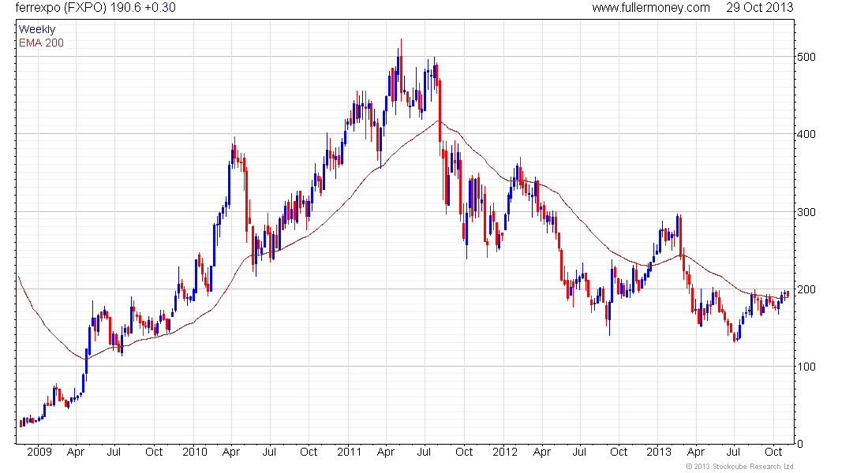Click the Apr label following 2009
The height and width of the screenshot is (473, 868).
[75, 452]
